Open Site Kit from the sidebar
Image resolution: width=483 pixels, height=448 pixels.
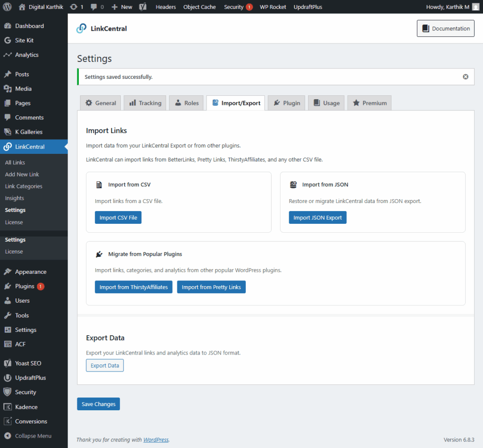(x=24, y=41)
